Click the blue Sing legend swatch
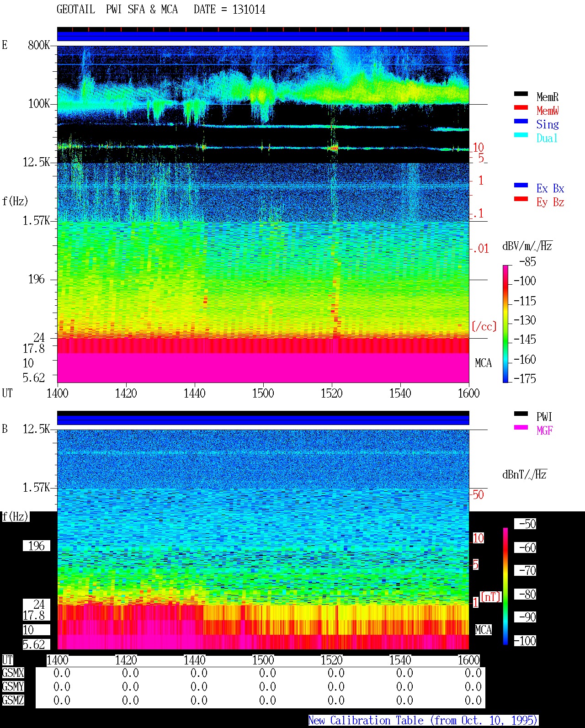585x728 pixels. 521,122
